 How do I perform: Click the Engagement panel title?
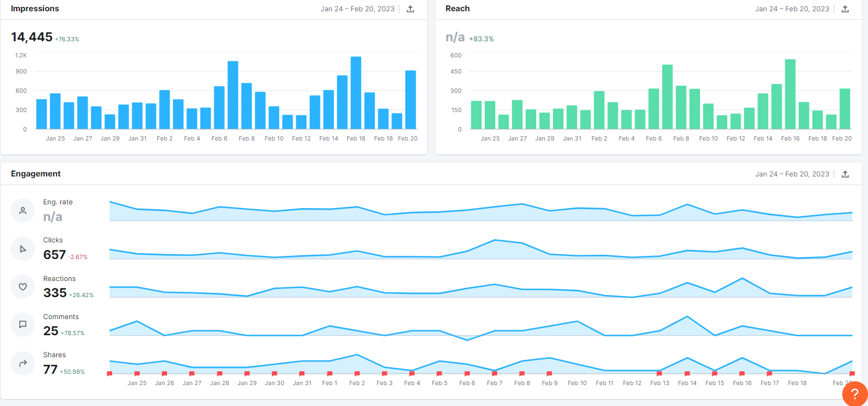(36, 174)
